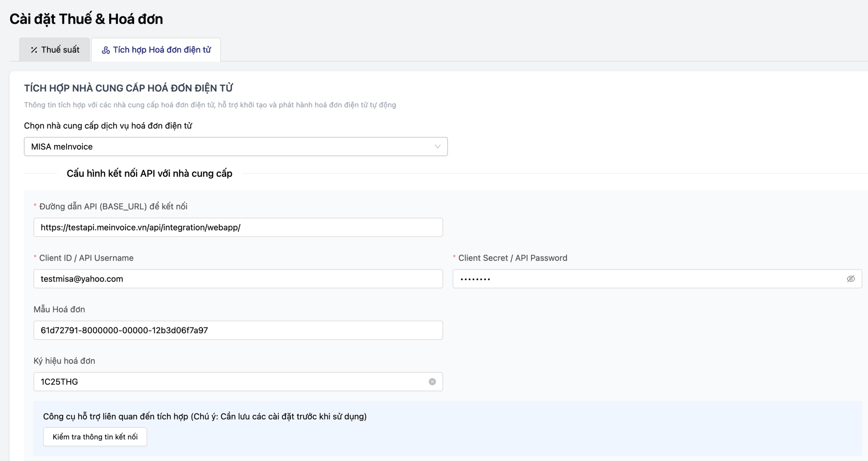This screenshot has width=868, height=461.
Task: Click the Mẫu Hoá đơn label
Action: point(59,309)
